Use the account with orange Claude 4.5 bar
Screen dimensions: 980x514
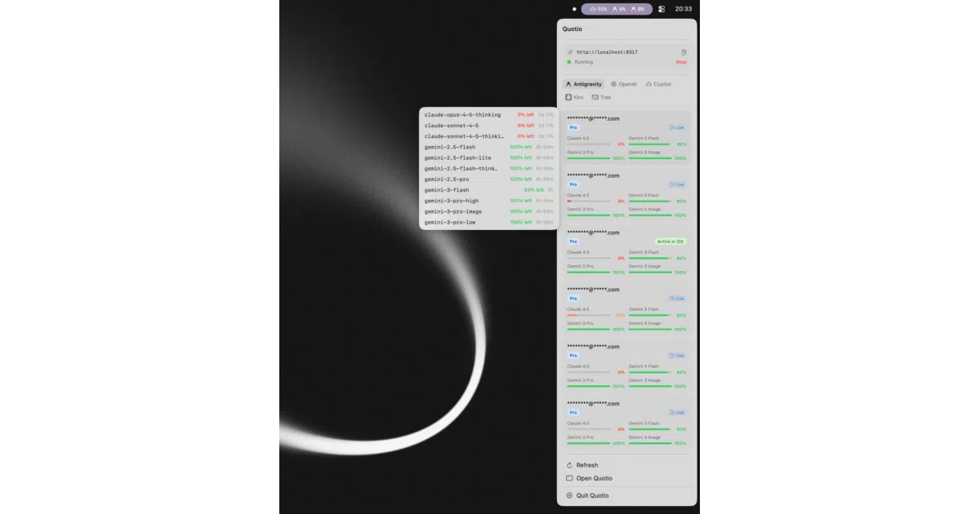[x=677, y=299]
